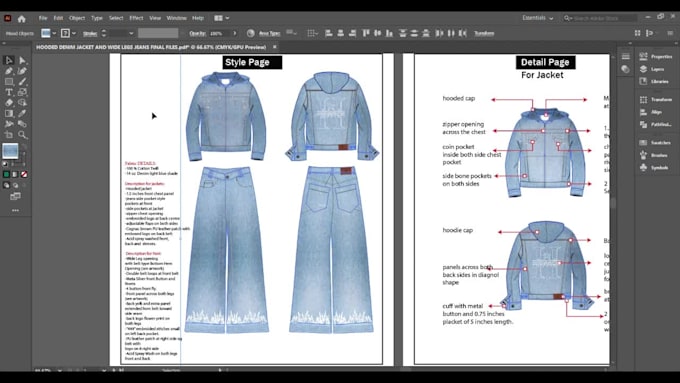Click the Opacity label link

(x=197, y=33)
